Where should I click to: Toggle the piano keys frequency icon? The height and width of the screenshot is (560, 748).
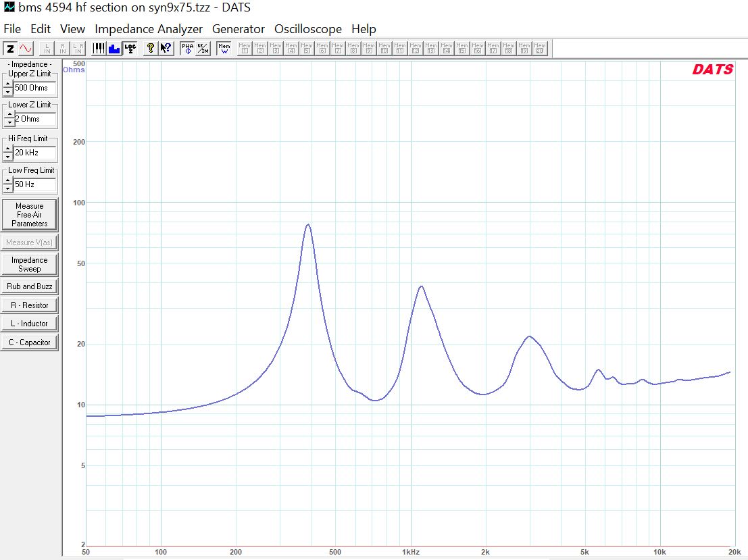(99, 49)
